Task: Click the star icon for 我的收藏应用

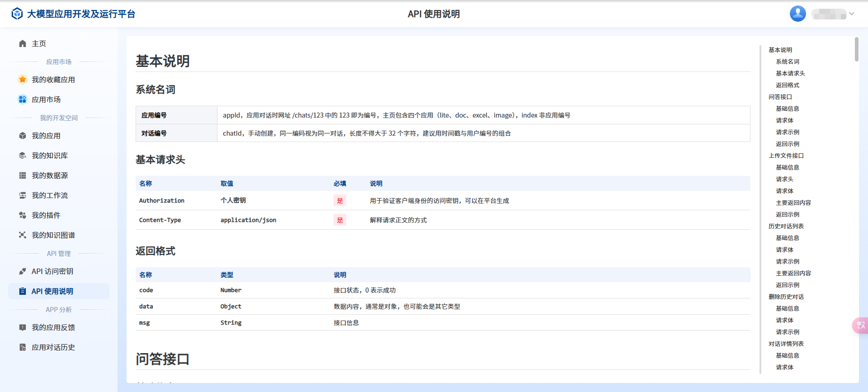Action: tap(23, 80)
